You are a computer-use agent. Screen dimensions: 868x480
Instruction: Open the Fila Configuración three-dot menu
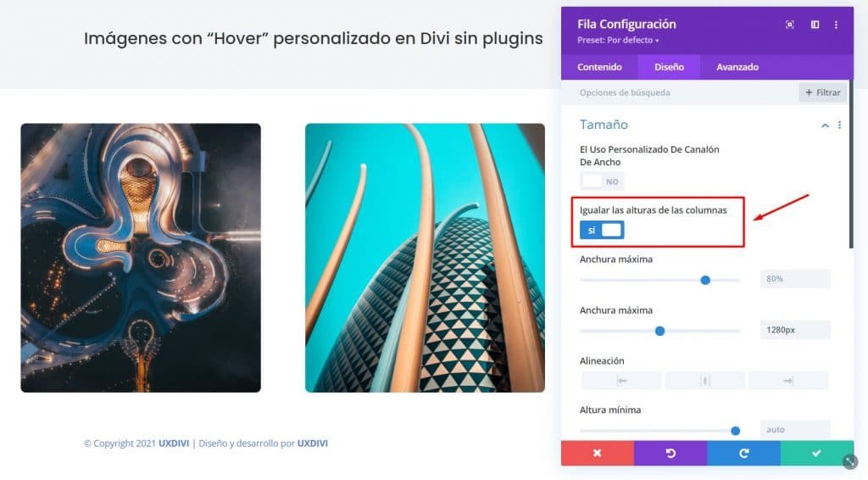tap(836, 25)
